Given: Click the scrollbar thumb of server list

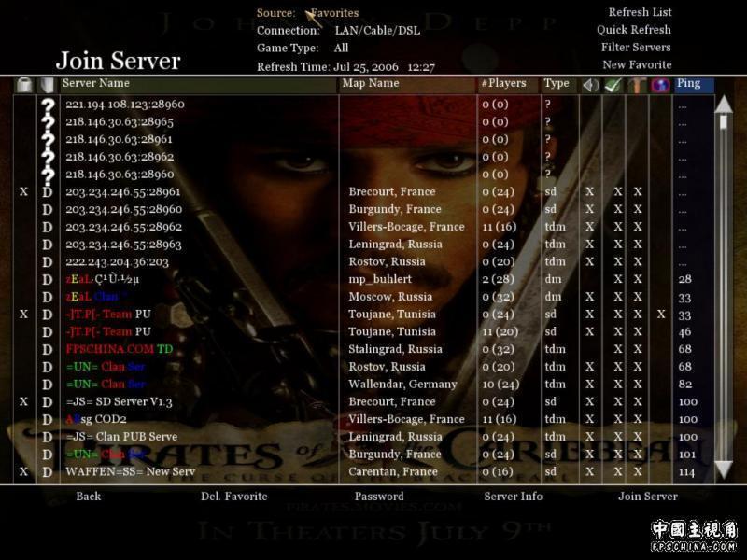Looking at the screenshot, I should (x=724, y=122).
